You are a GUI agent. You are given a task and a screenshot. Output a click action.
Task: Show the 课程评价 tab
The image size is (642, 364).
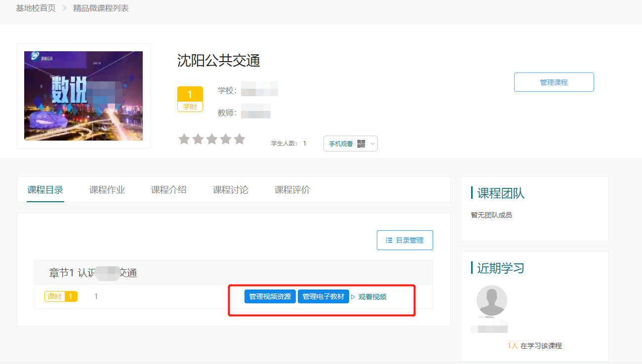click(x=292, y=190)
